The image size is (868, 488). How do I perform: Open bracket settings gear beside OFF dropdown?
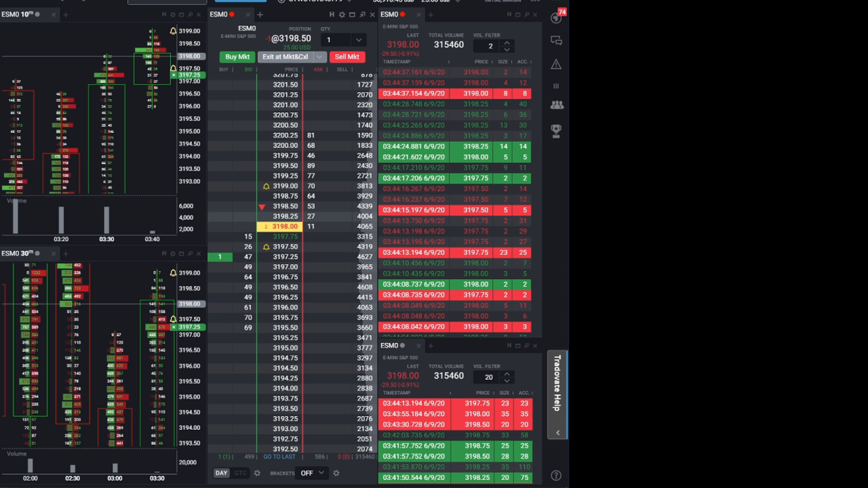coord(336,473)
